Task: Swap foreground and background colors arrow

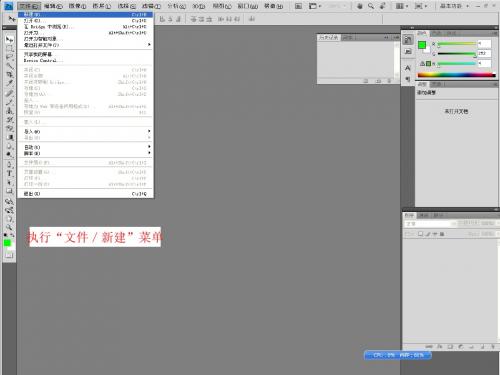Action: [12, 235]
